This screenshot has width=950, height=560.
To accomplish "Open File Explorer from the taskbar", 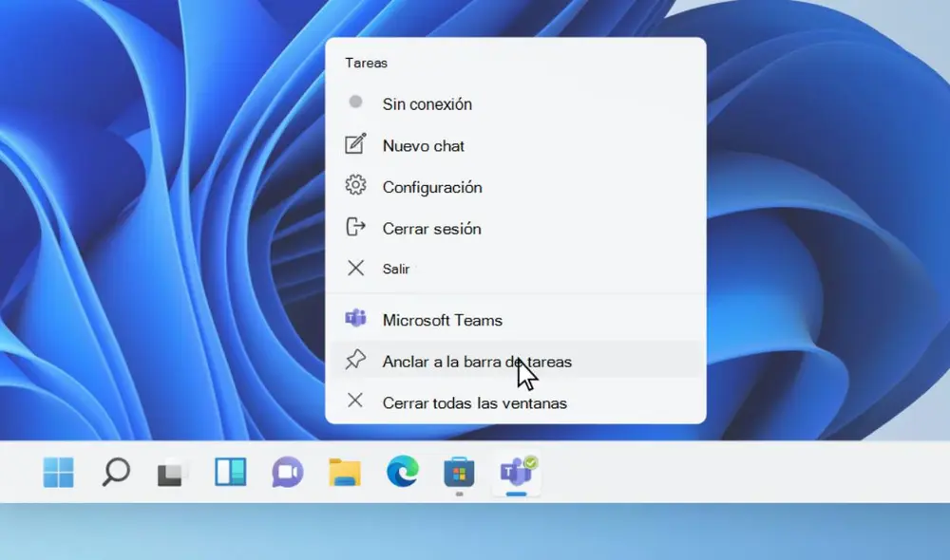I will pos(344,472).
